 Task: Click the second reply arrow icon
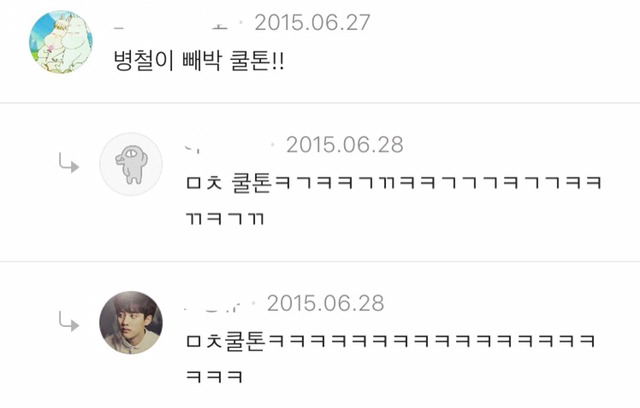tap(69, 321)
